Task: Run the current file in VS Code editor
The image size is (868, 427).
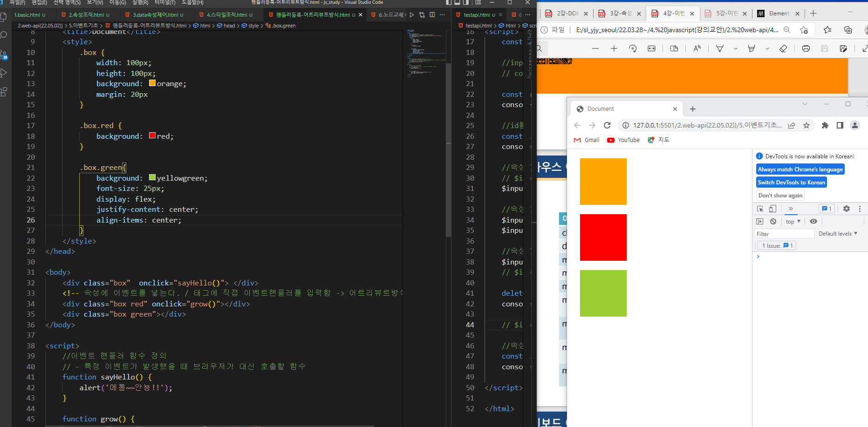Action: click(412, 15)
